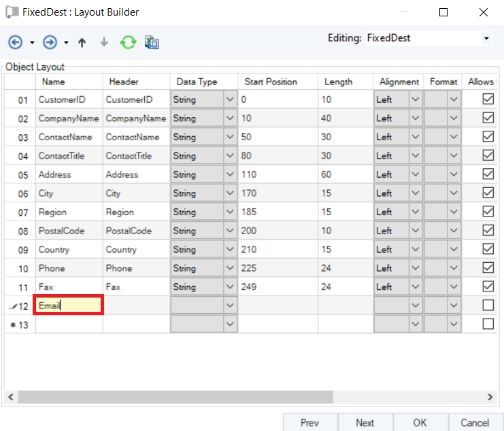
Task: Click the export to Excel icon
Action: click(x=152, y=42)
